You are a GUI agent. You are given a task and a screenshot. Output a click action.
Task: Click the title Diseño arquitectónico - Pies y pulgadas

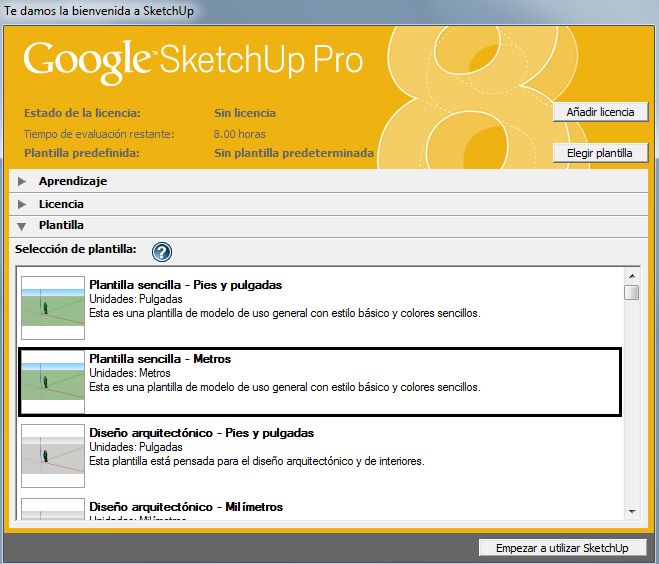point(202,433)
